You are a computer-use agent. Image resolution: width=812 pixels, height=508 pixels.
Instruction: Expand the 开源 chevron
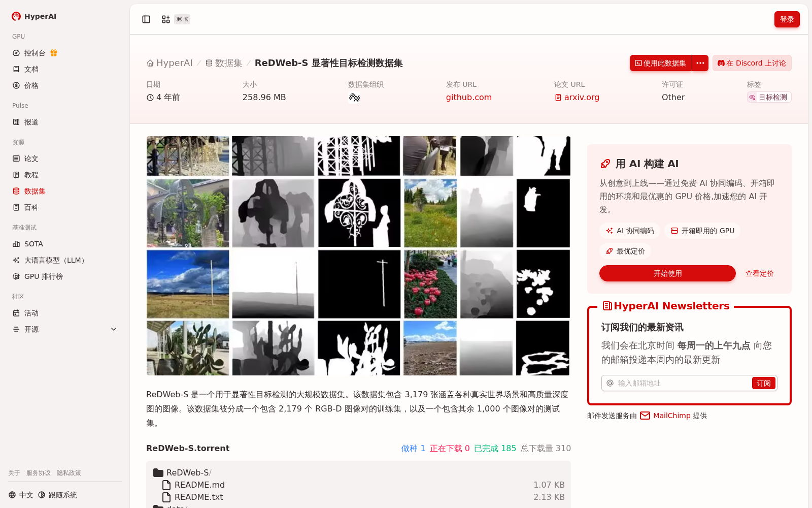pos(114,329)
